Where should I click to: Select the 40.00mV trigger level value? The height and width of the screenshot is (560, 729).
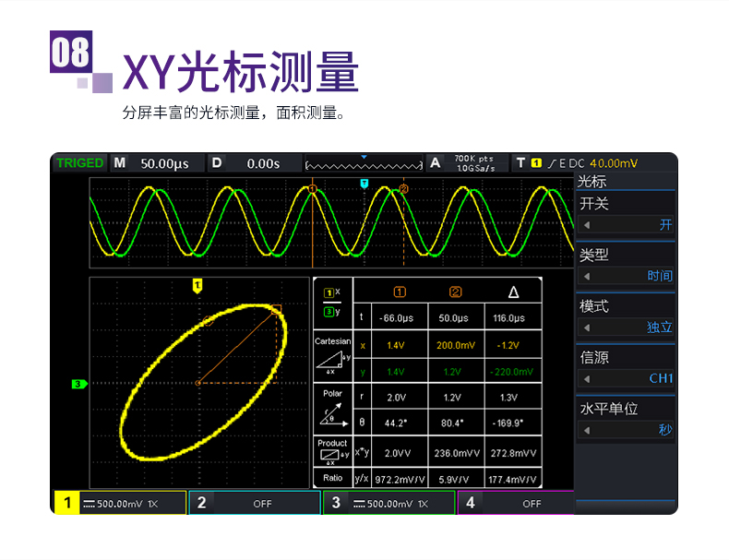614,163
